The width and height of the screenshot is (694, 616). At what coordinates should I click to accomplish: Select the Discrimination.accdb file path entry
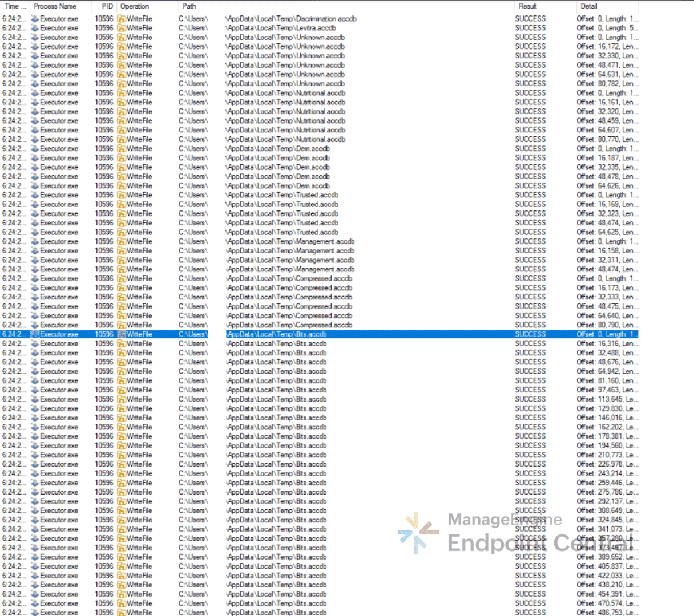291,19
